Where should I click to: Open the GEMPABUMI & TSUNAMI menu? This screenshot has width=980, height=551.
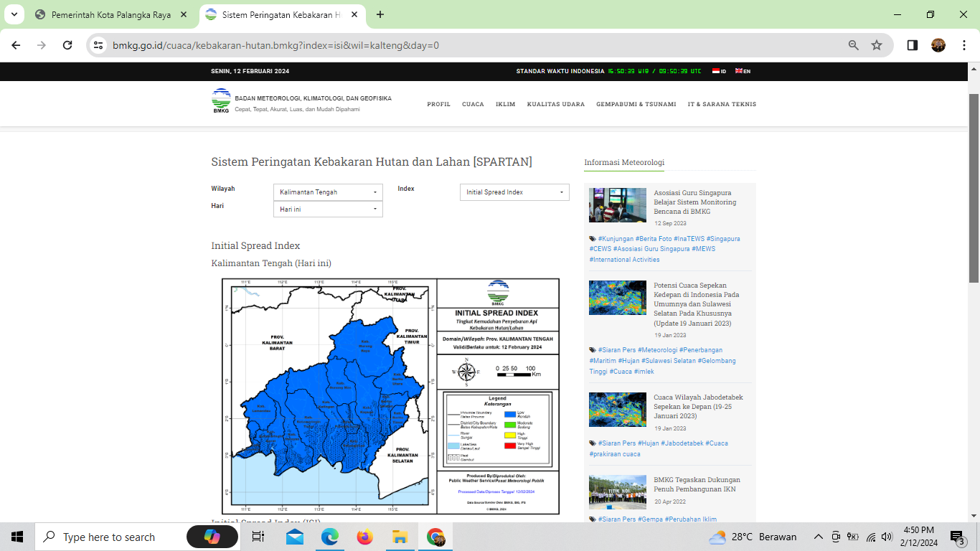click(636, 104)
